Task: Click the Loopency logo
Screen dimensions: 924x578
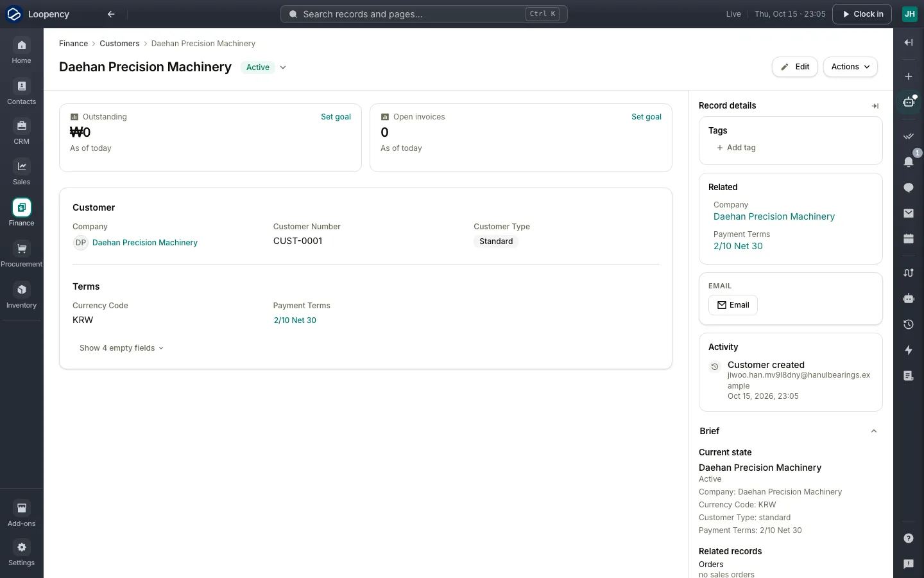Action: (14, 14)
